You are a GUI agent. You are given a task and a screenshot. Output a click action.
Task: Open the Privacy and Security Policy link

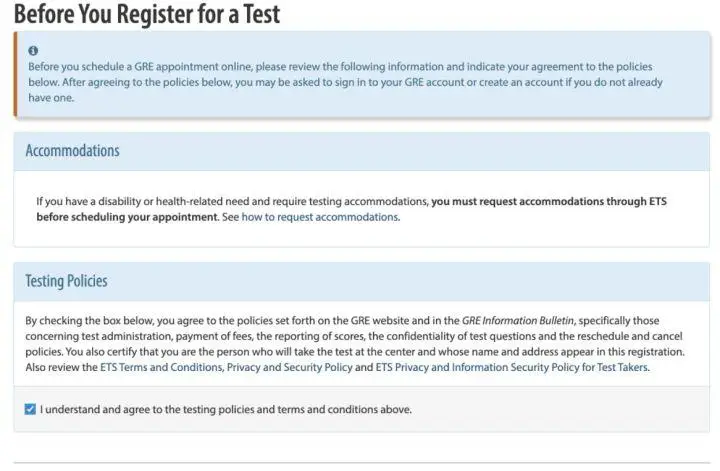click(289, 367)
